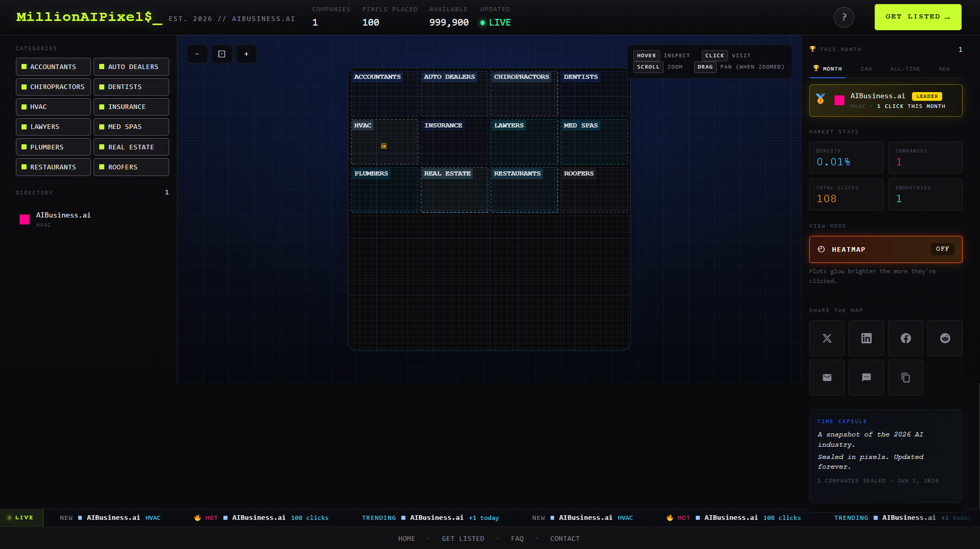The height and width of the screenshot is (549, 980).
Task: Toggle the Auto Dealers category filter
Action: tap(131, 67)
